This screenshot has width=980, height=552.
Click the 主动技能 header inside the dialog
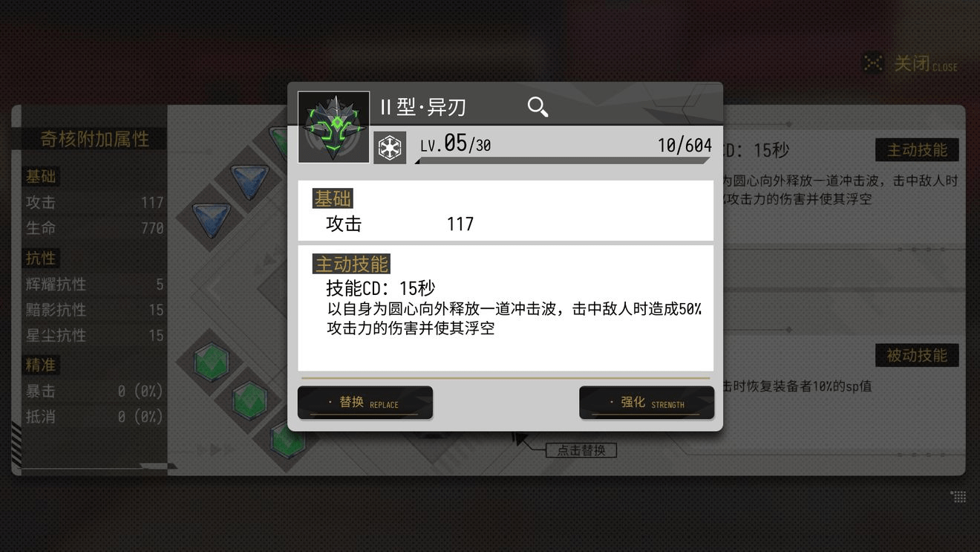click(x=351, y=264)
